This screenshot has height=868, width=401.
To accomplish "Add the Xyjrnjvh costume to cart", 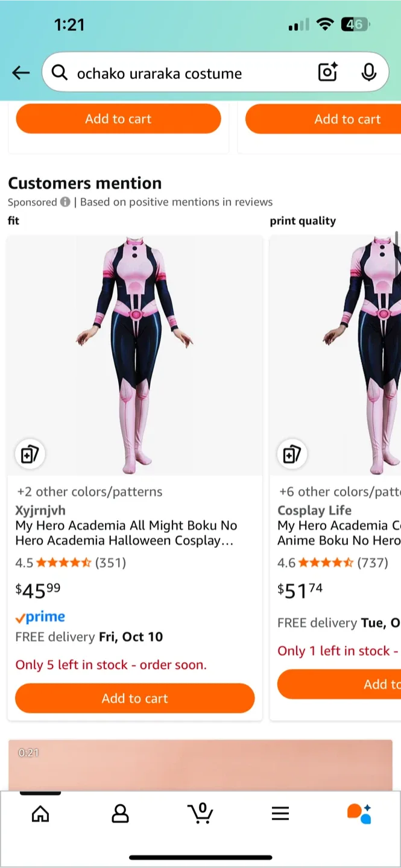I will [x=134, y=698].
